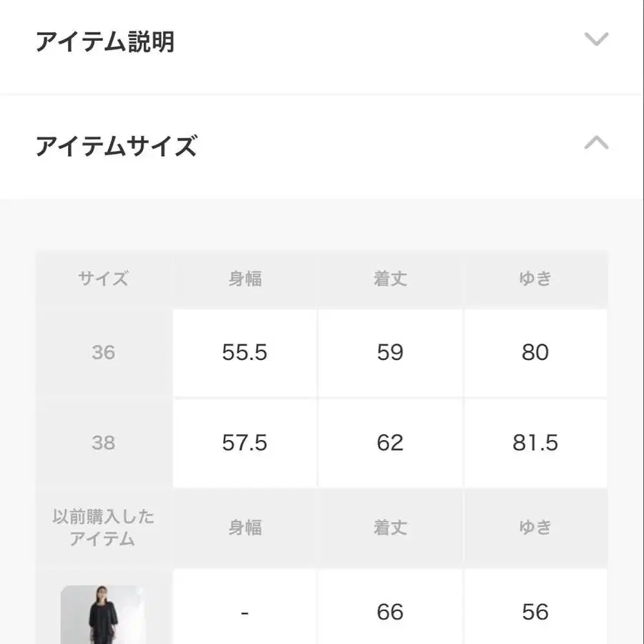Image resolution: width=644 pixels, height=644 pixels.
Task: Select the 62 length value for size 38
Action: [x=390, y=442]
